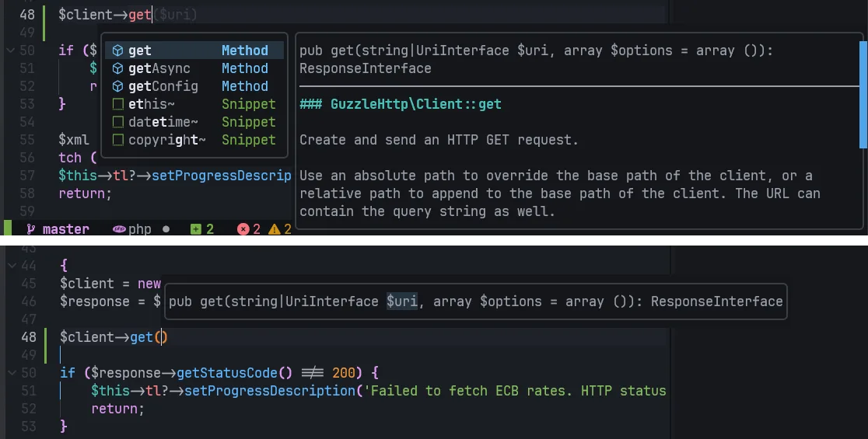The image size is (868, 439).
Task: Click line number 47 in the gutter
Action: point(28,319)
